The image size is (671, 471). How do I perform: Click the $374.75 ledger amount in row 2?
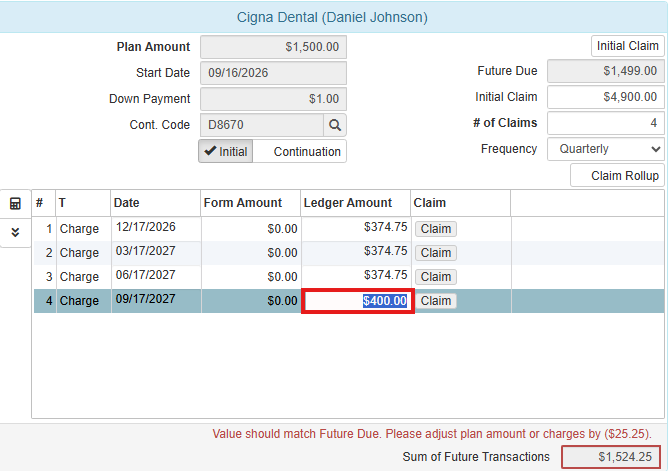pos(385,251)
